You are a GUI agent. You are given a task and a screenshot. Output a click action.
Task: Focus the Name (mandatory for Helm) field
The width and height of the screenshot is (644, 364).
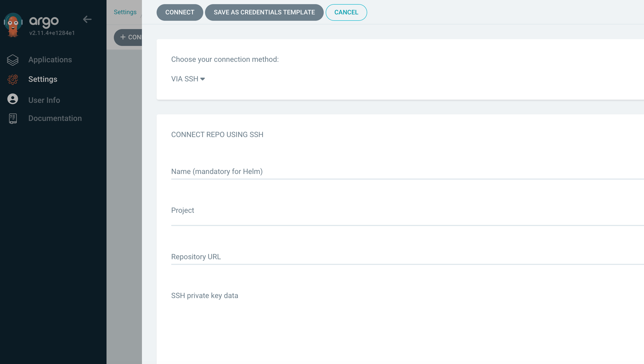tap(403, 172)
